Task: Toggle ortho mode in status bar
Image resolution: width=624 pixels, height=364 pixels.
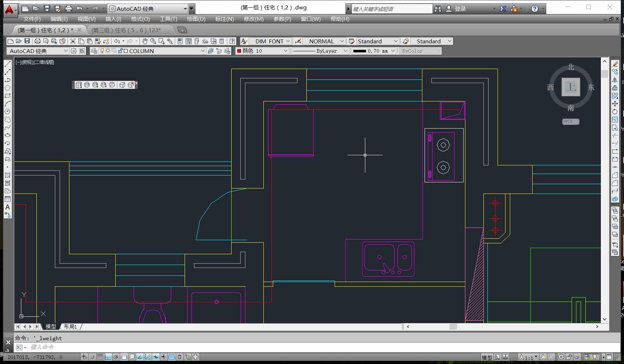Action: (108, 357)
